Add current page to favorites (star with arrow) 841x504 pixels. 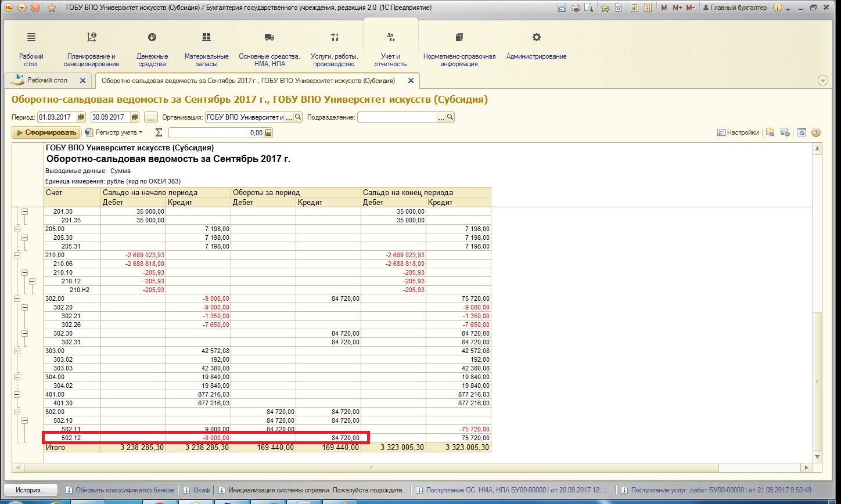pos(605,8)
